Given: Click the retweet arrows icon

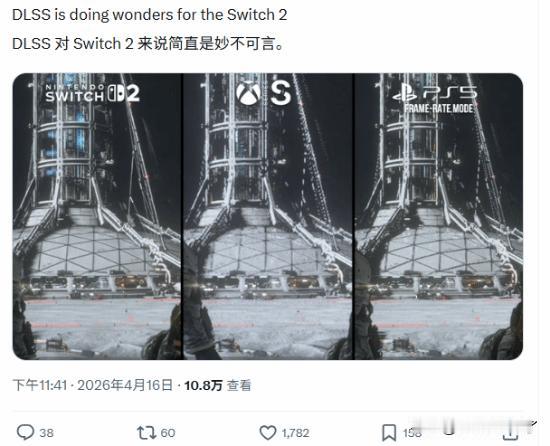Looking at the screenshot, I should (147, 432).
